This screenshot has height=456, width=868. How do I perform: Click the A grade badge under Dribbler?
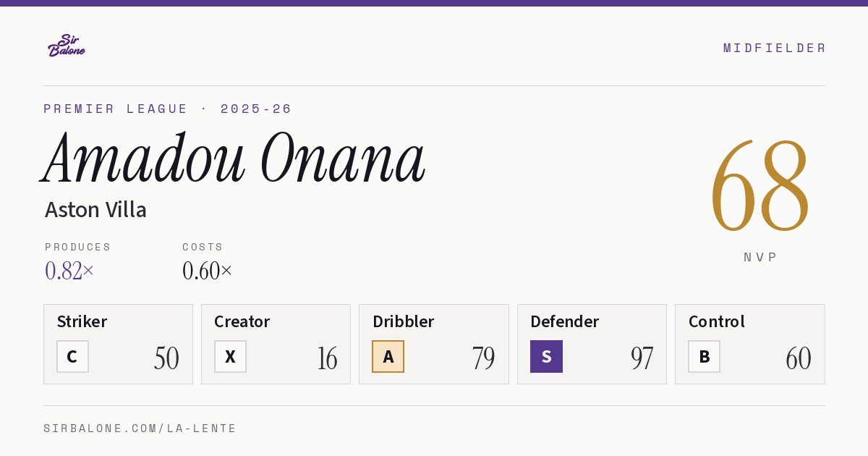click(388, 356)
